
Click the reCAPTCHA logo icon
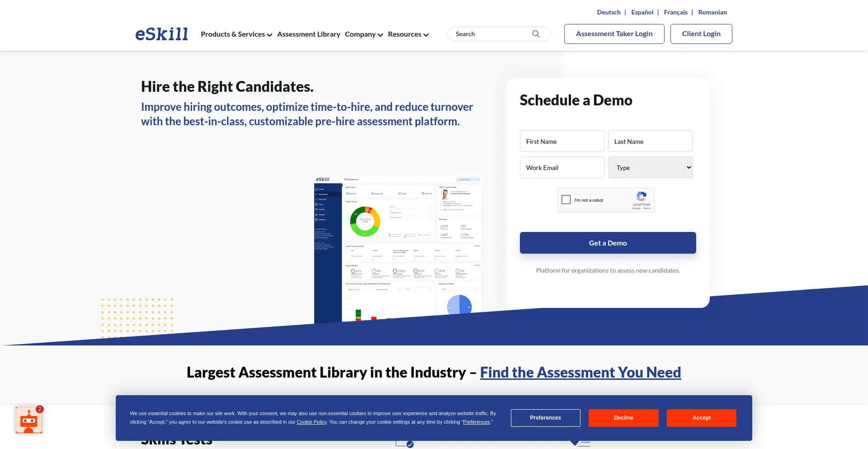tap(641, 196)
